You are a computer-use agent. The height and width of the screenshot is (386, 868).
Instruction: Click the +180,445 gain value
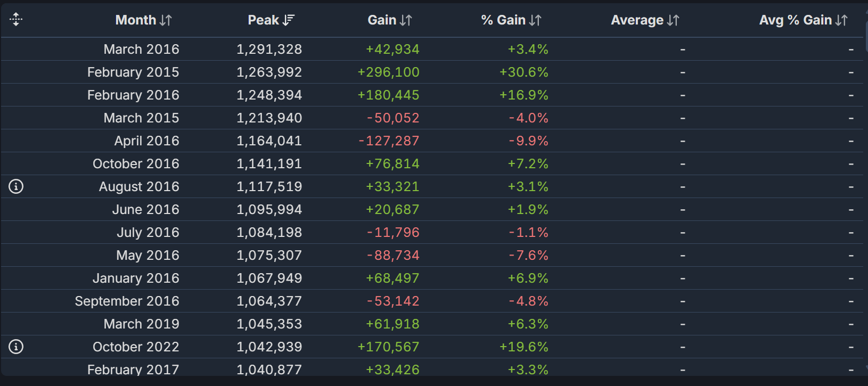388,95
